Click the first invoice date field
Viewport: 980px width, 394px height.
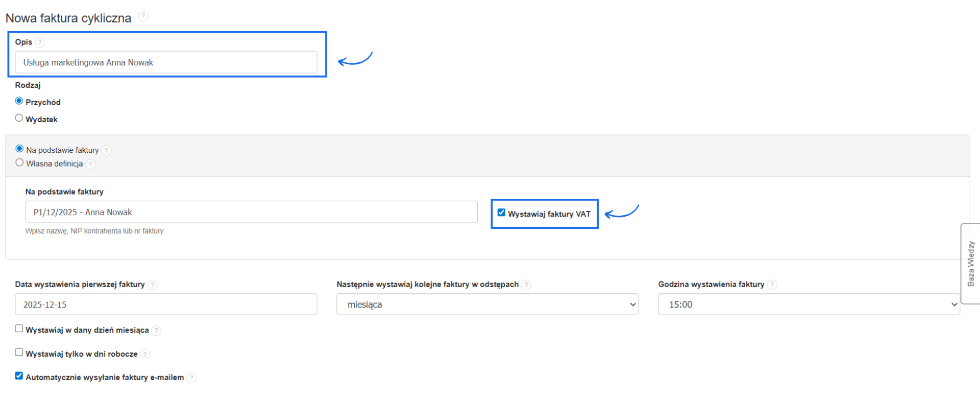coord(166,305)
